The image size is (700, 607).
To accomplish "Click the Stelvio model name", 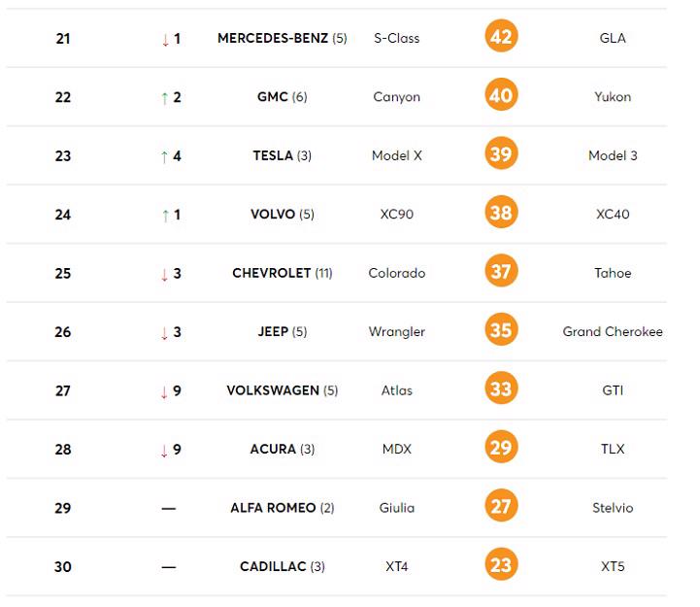I will pos(613,508).
